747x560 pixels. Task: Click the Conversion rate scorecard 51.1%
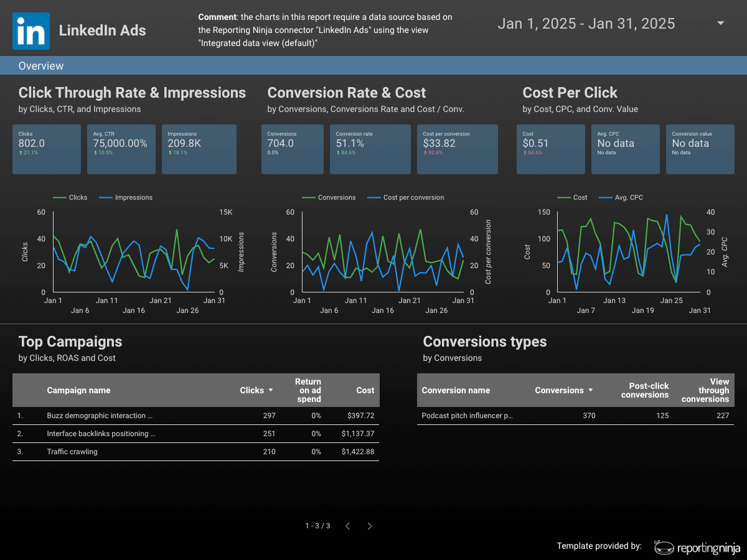(x=370, y=149)
